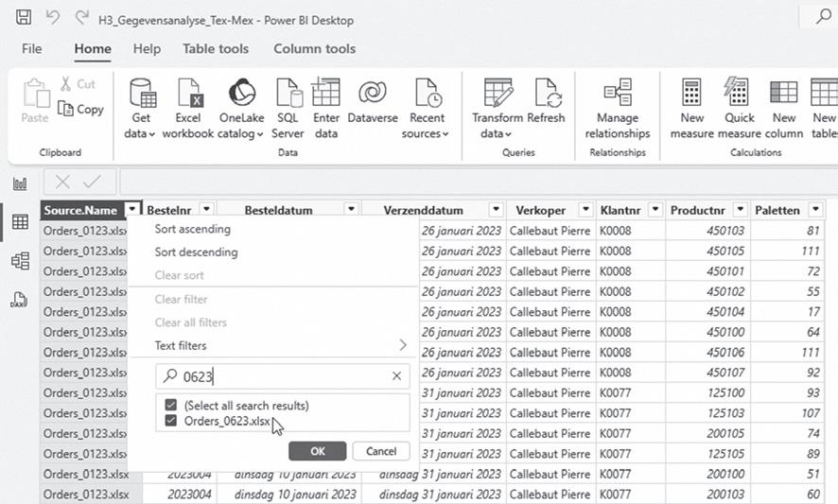Open the Besteldatum column filter dropdown
The height and width of the screenshot is (504, 838).
click(351, 209)
